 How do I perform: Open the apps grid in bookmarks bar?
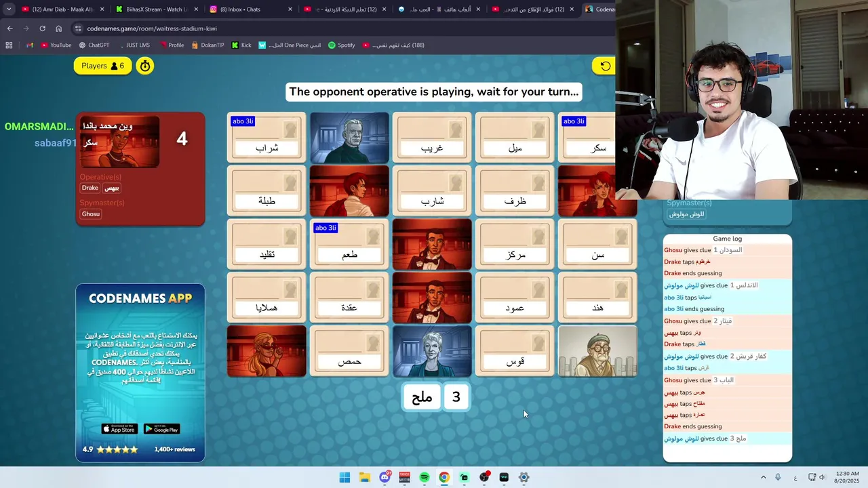click(x=9, y=45)
